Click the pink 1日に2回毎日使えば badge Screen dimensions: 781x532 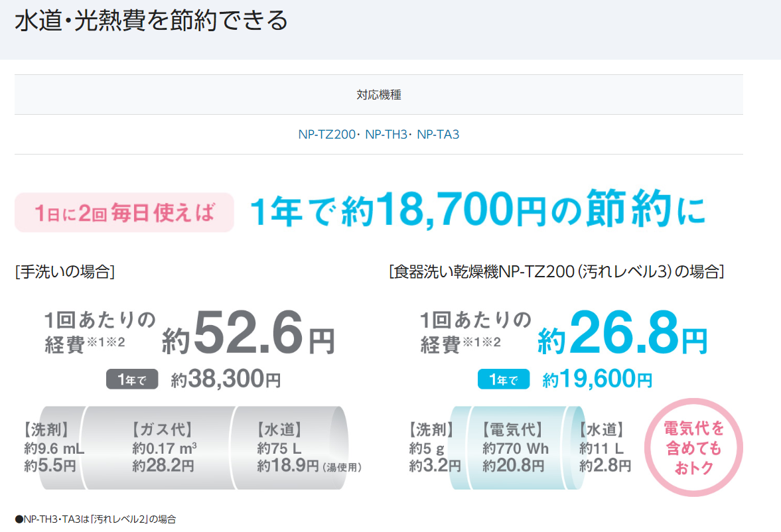pyautogui.click(x=124, y=213)
